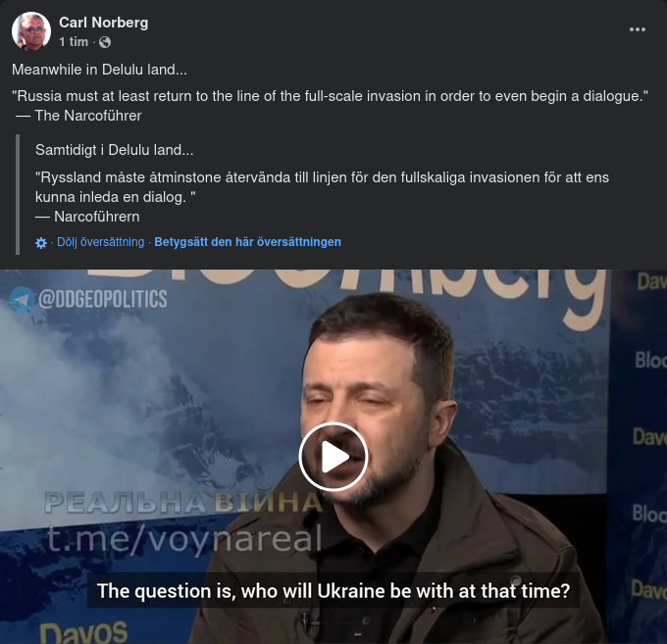Open the three-dot post options menu
Screen dimensions: 667x644
click(x=638, y=29)
